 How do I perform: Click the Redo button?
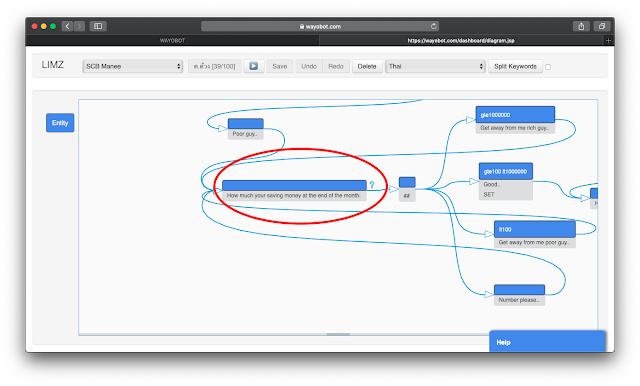coord(336,66)
